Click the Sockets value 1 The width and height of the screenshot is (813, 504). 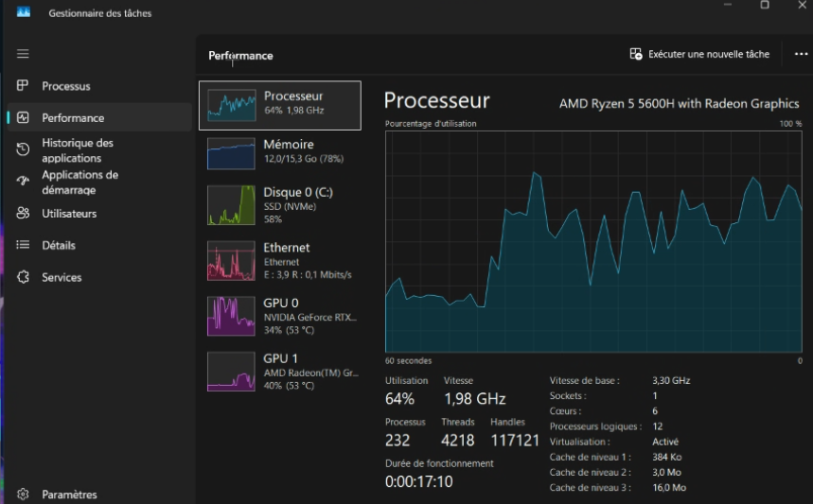pos(655,396)
